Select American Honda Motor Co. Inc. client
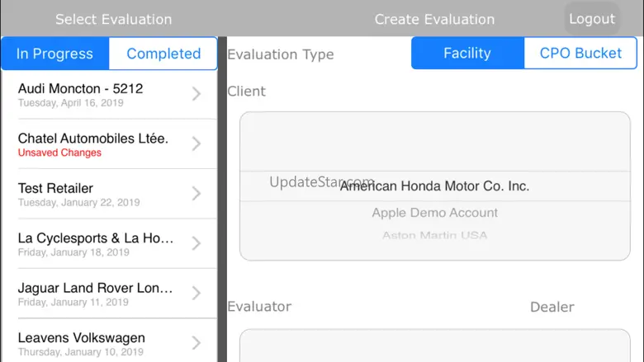This screenshot has height=362, width=644. pos(434,186)
